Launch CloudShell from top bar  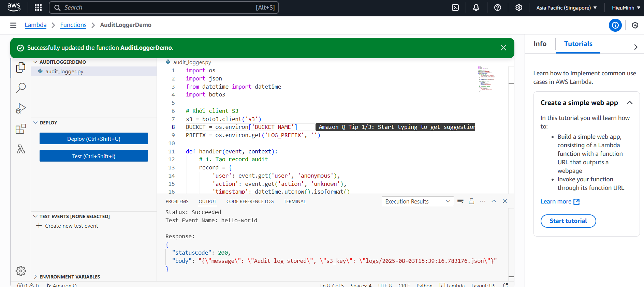coord(455,7)
